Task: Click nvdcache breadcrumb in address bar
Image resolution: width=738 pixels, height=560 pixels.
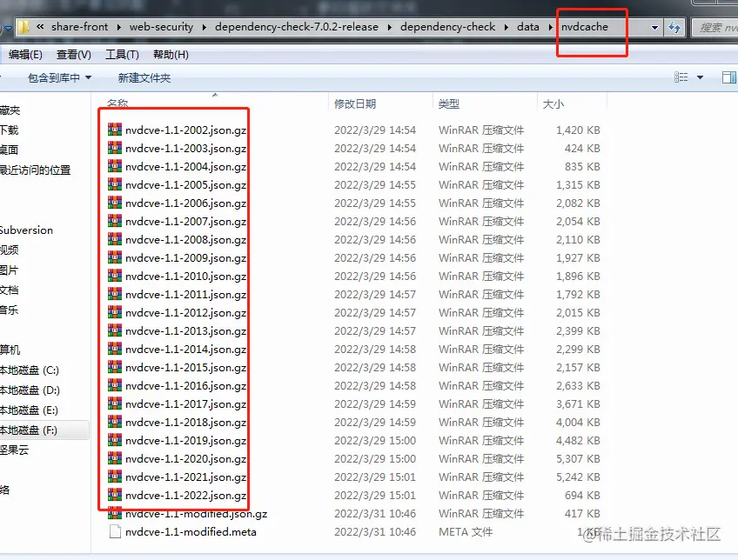Action: coord(585,27)
